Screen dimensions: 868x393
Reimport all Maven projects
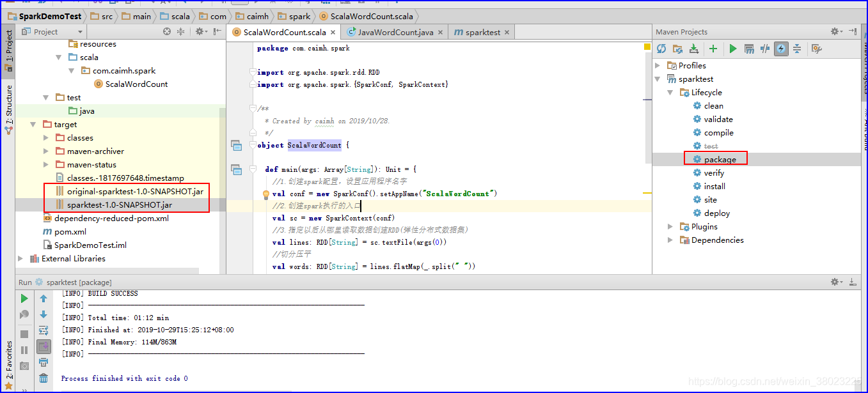(661, 49)
